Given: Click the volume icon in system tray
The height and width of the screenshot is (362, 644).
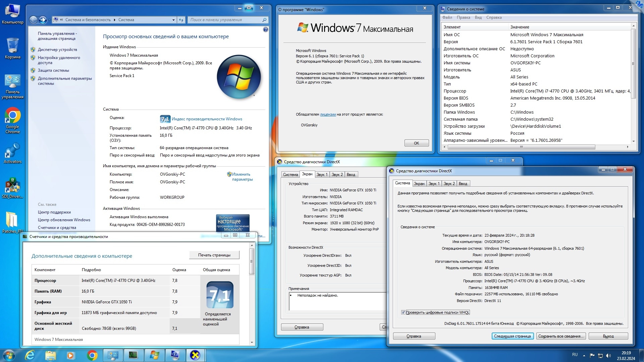Looking at the screenshot, I should pos(608,356).
